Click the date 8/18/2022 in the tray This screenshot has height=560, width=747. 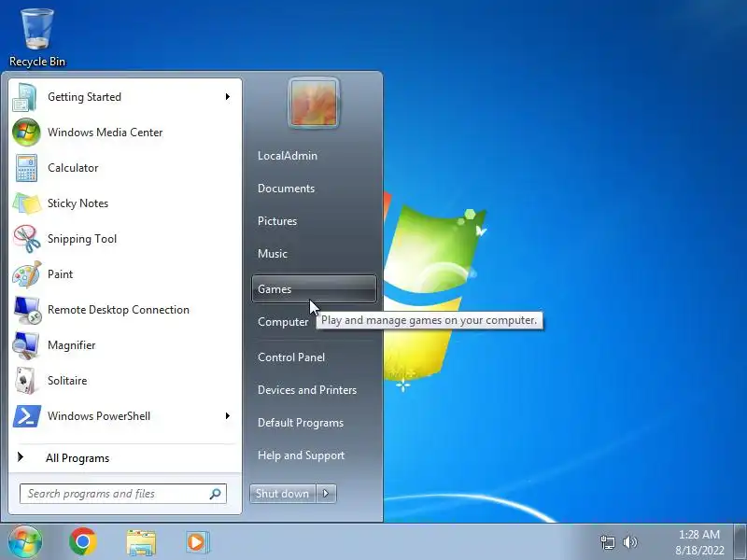click(x=699, y=551)
